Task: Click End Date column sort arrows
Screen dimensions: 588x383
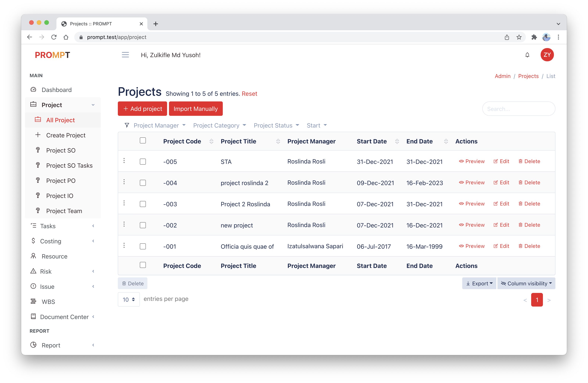Action: [x=446, y=141]
